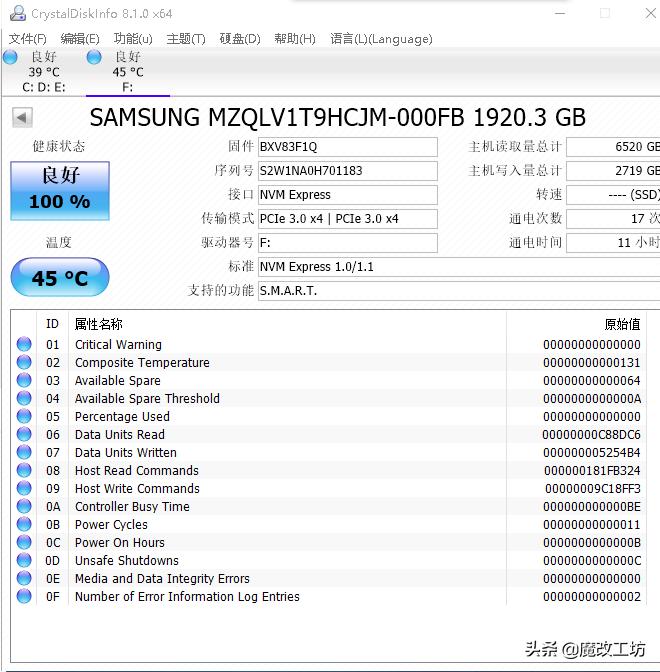The image size is (660, 672).
Task: Click the firmware field BXV83F1Q
Action: pos(348,147)
